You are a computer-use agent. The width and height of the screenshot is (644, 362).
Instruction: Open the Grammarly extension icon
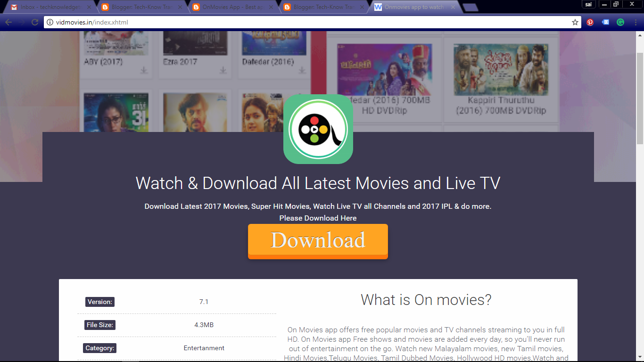click(620, 22)
